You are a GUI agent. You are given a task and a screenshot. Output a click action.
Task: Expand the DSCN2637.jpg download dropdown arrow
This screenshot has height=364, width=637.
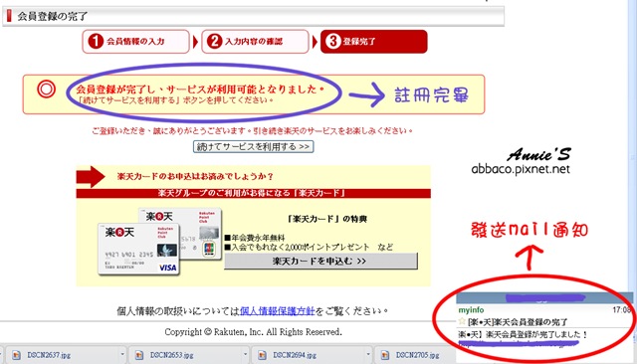click(x=121, y=355)
